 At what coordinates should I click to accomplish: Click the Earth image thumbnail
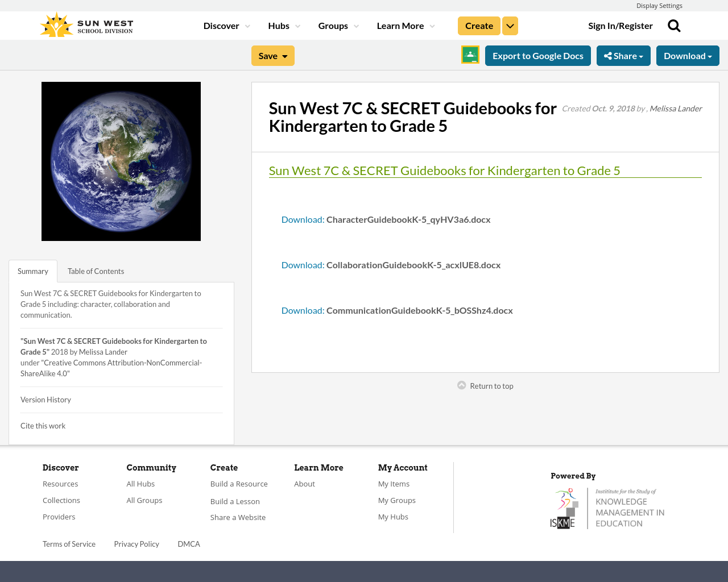pos(121,161)
